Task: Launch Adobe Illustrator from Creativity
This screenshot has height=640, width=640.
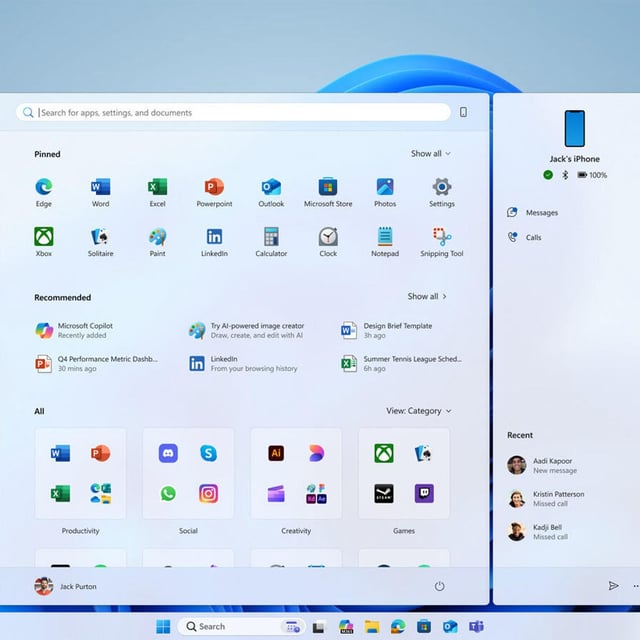Action: 276,453
